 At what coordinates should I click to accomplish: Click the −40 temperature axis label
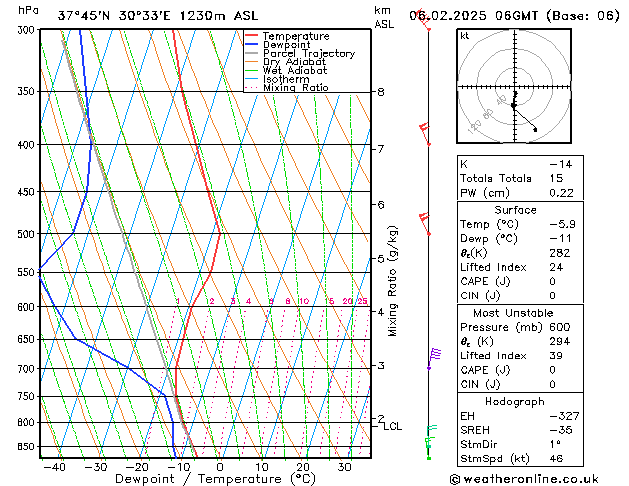tap(54, 467)
